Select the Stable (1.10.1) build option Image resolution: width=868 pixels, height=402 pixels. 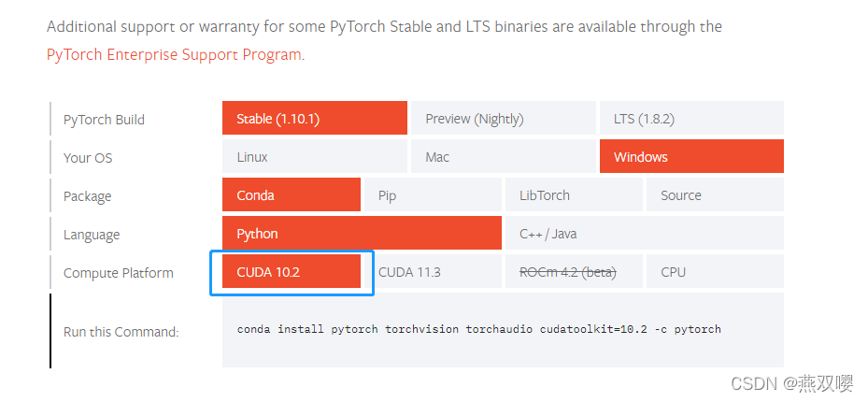315,118
